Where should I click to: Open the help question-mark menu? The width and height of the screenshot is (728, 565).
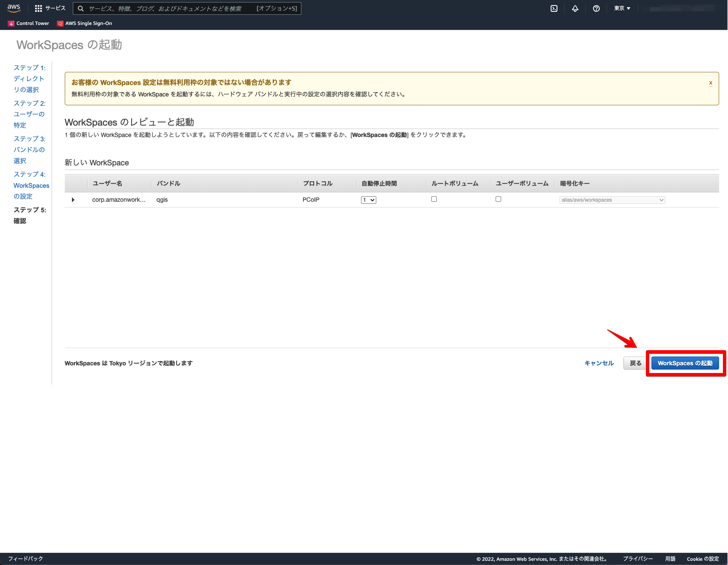pos(596,8)
